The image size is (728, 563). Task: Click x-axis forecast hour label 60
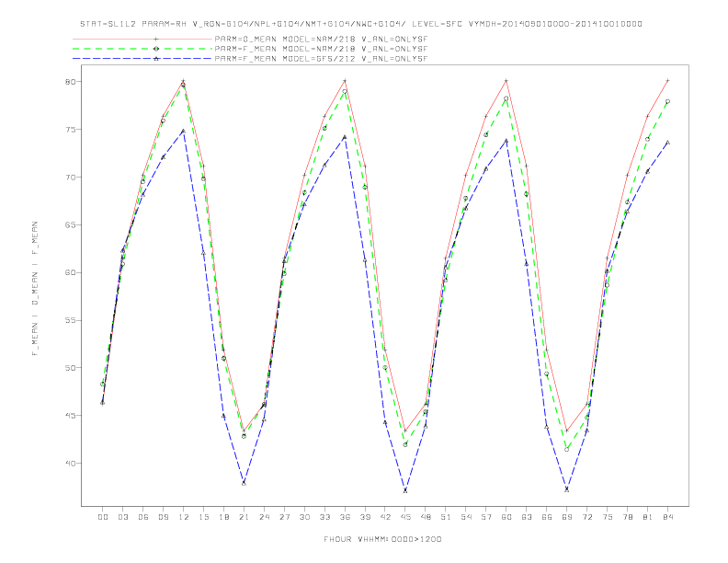(506, 517)
